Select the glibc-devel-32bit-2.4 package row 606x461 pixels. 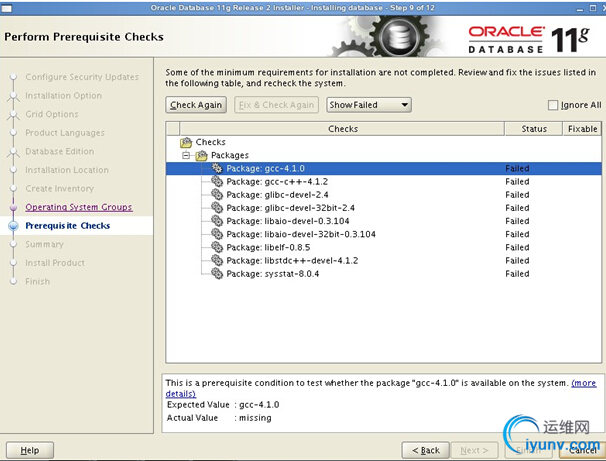click(383, 208)
